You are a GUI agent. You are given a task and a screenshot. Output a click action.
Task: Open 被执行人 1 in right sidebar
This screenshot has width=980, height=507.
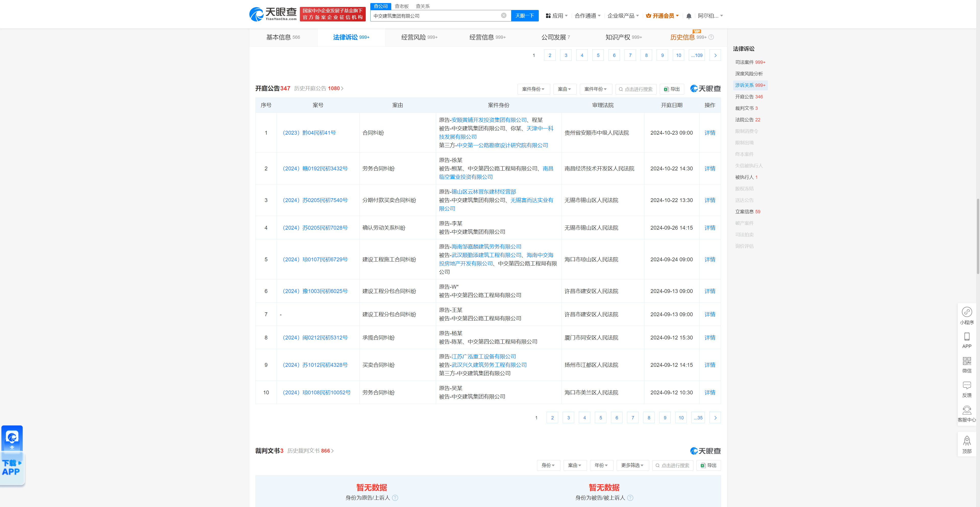point(746,177)
